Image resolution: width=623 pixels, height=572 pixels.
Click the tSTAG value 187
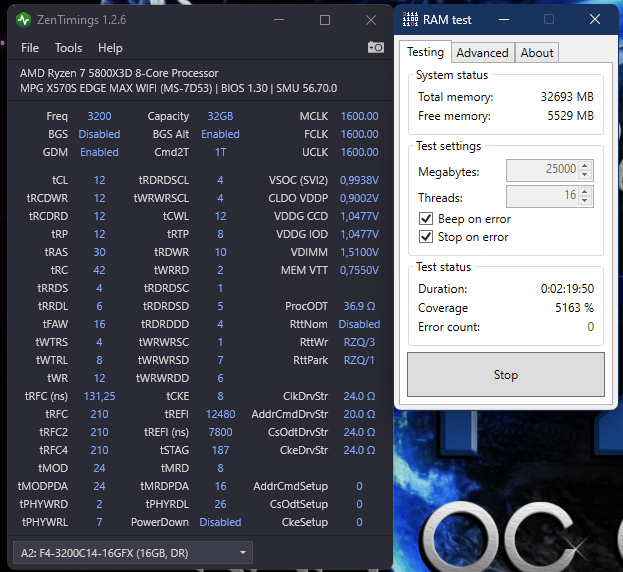[220, 450]
